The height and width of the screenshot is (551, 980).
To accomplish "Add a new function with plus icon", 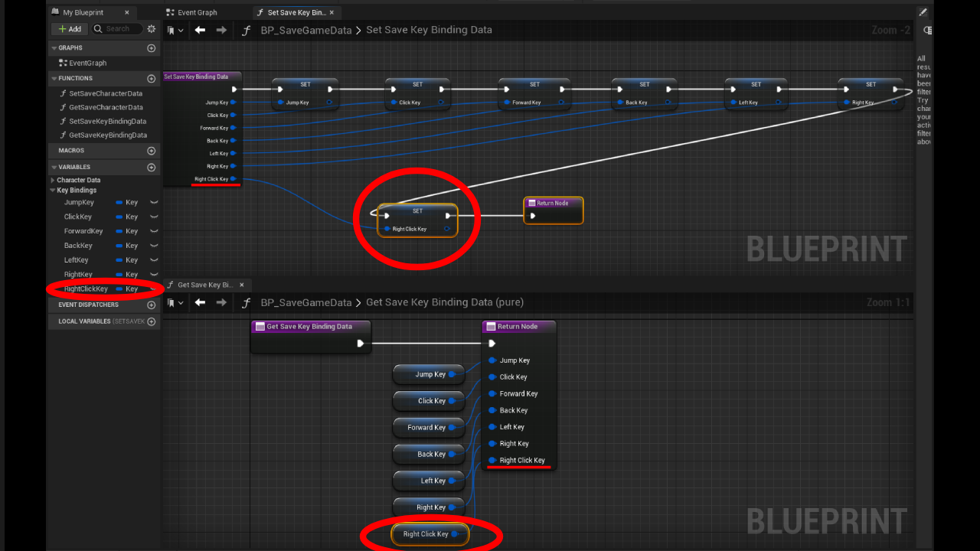I will tap(152, 79).
